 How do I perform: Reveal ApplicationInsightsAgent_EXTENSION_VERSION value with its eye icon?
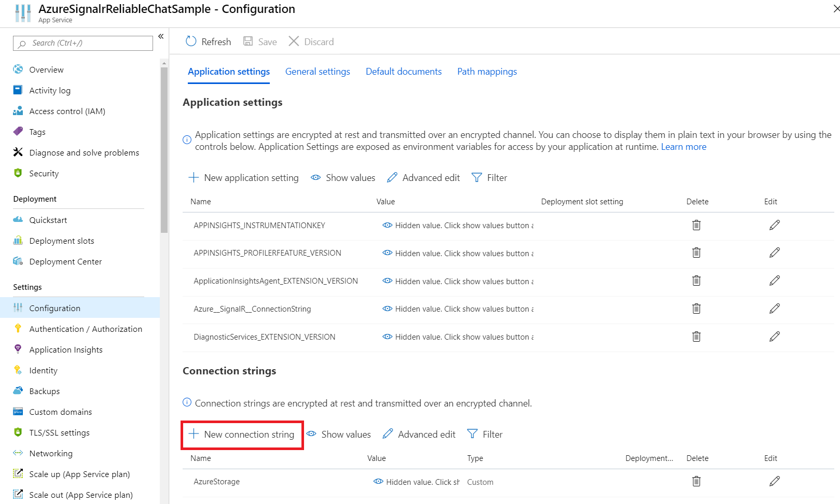(x=387, y=281)
